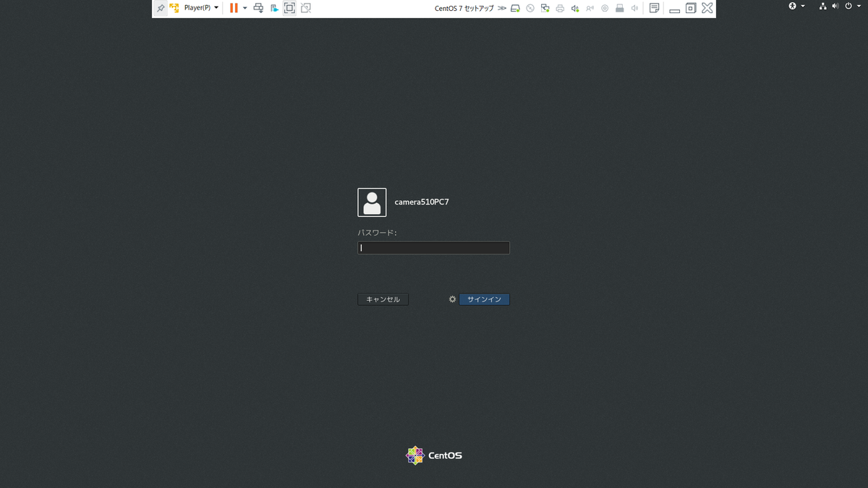Click the pin toolbar icon in VMware
The image size is (868, 488).
click(160, 8)
